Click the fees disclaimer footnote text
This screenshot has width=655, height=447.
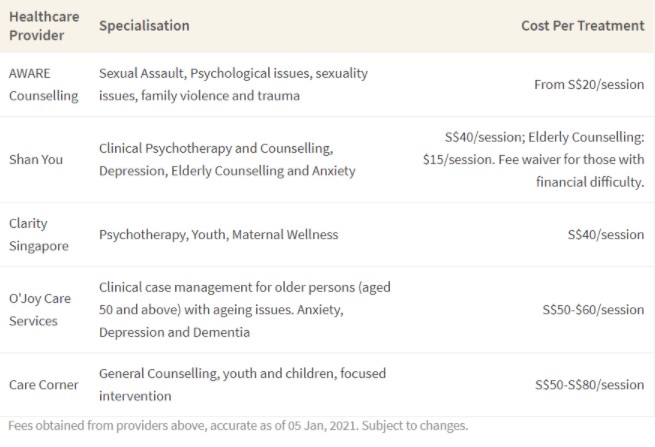point(237,426)
